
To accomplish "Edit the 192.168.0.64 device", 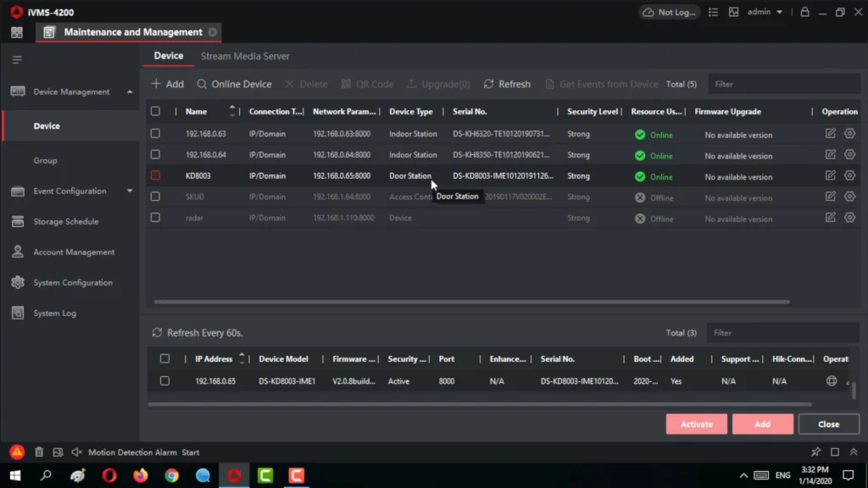I will (x=831, y=154).
